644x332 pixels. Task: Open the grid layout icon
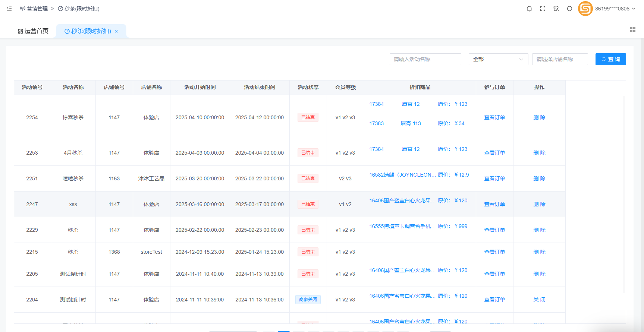pyautogui.click(x=632, y=29)
